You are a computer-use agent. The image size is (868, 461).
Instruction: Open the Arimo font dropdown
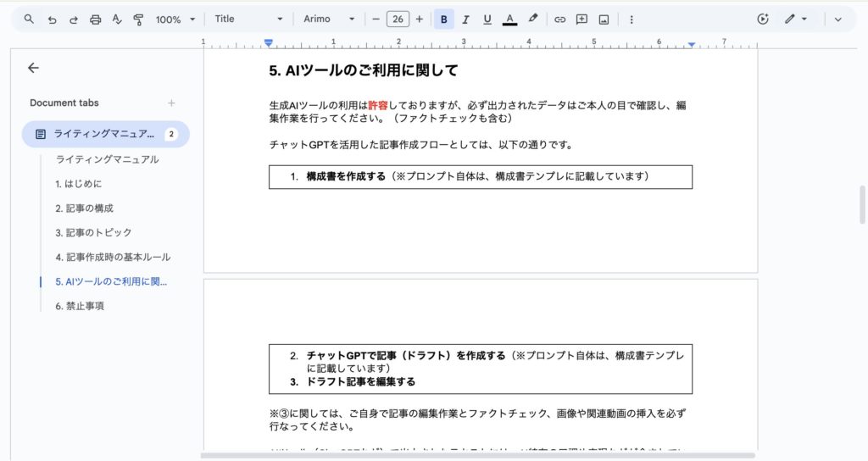click(x=329, y=19)
